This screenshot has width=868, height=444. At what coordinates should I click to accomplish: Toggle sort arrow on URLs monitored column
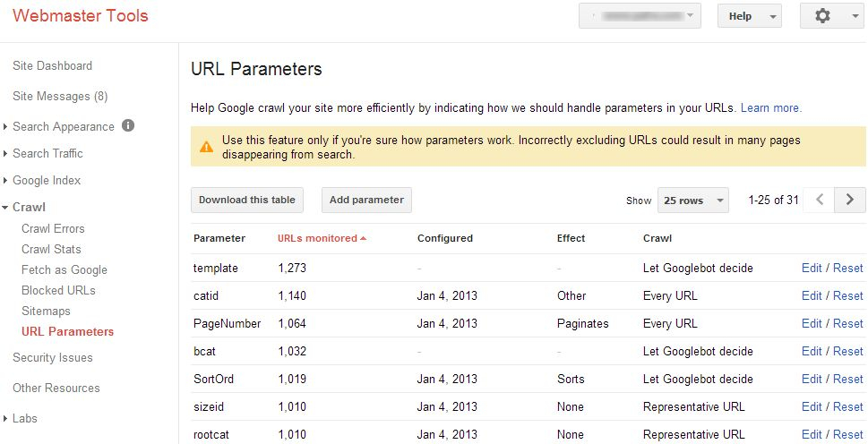tap(364, 238)
